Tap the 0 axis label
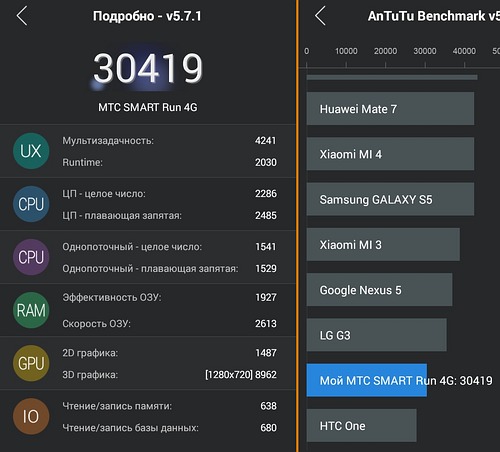The height and width of the screenshot is (452, 500). (306, 51)
